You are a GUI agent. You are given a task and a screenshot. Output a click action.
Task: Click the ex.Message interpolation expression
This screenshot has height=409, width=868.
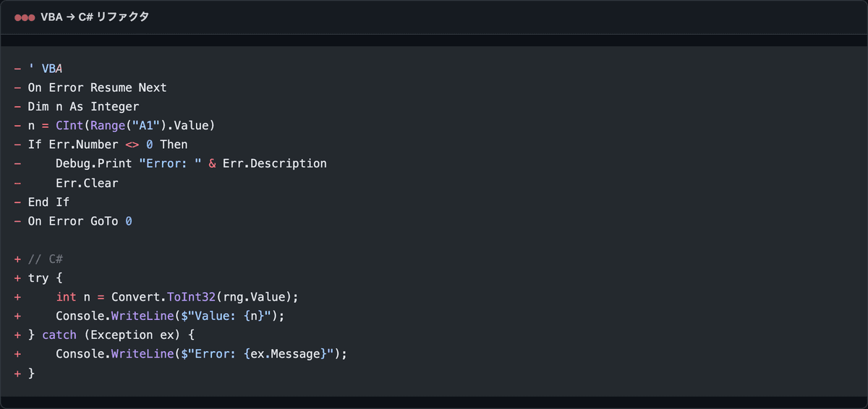(286, 354)
